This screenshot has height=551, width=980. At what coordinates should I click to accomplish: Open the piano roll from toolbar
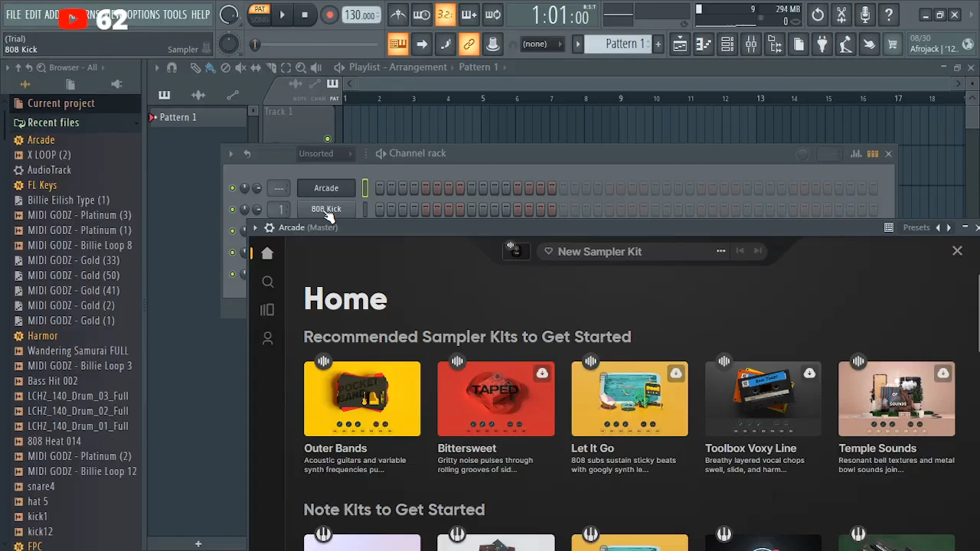[704, 44]
